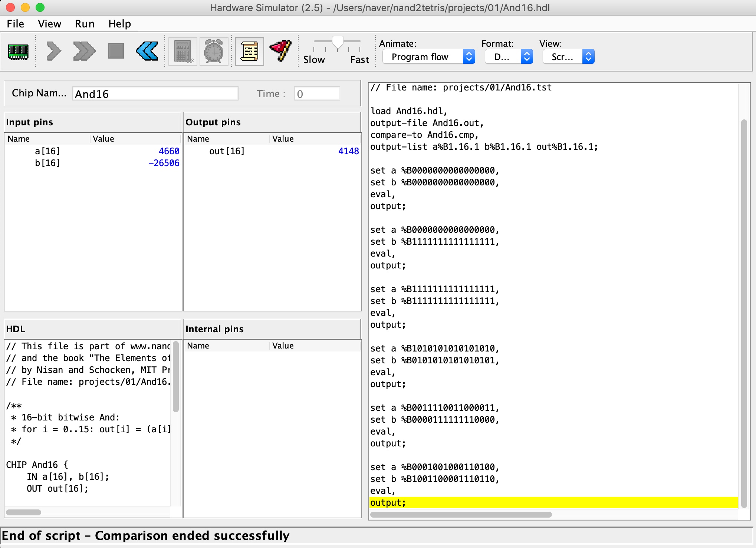
Task: Open the Run menu
Action: (x=85, y=24)
